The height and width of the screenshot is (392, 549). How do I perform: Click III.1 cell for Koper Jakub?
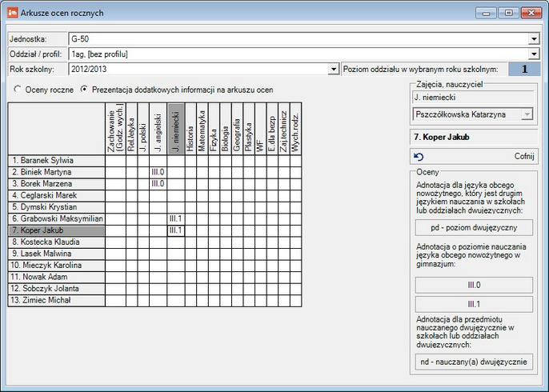pyautogui.click(x=176, y=230)
